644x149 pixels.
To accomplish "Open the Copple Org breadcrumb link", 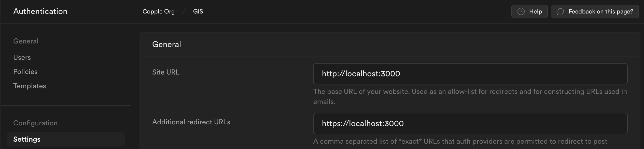I will [158, 11].
